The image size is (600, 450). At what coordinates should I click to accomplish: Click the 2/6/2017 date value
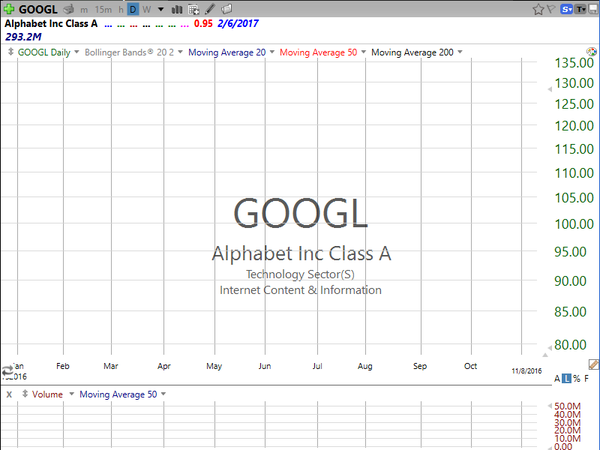pos(238,24)
